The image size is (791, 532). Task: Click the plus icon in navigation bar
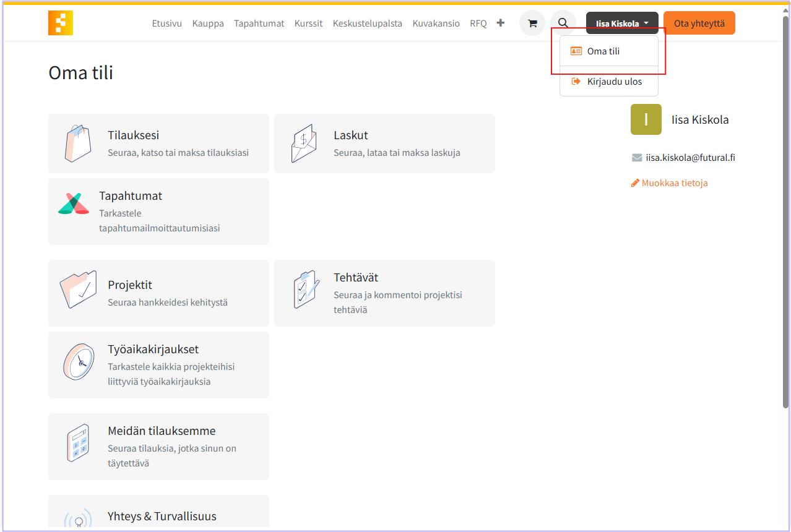point(501,23)
